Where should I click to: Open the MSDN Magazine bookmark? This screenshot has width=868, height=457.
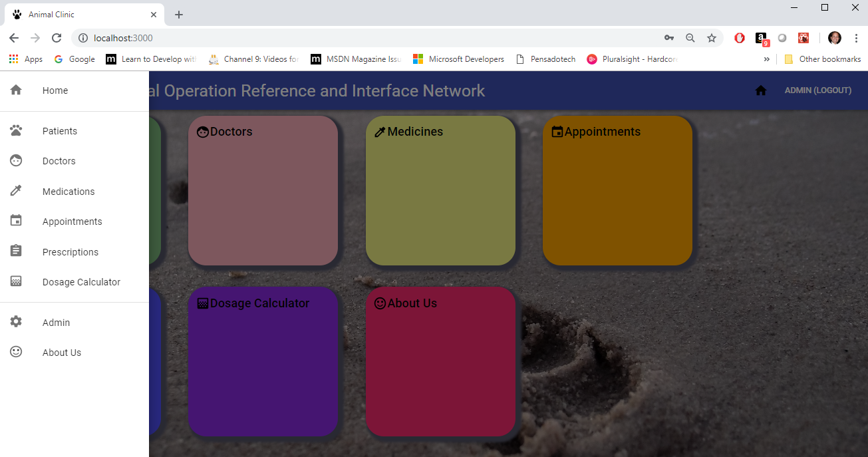(x=357, y=59)
